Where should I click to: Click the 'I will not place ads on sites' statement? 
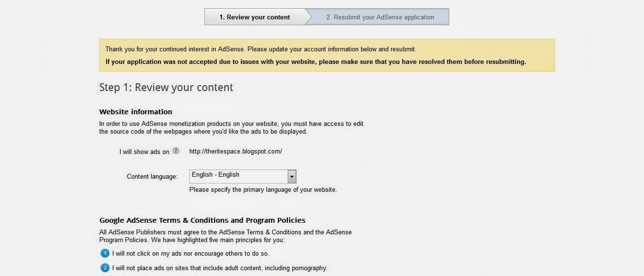[x=220, y=268]
